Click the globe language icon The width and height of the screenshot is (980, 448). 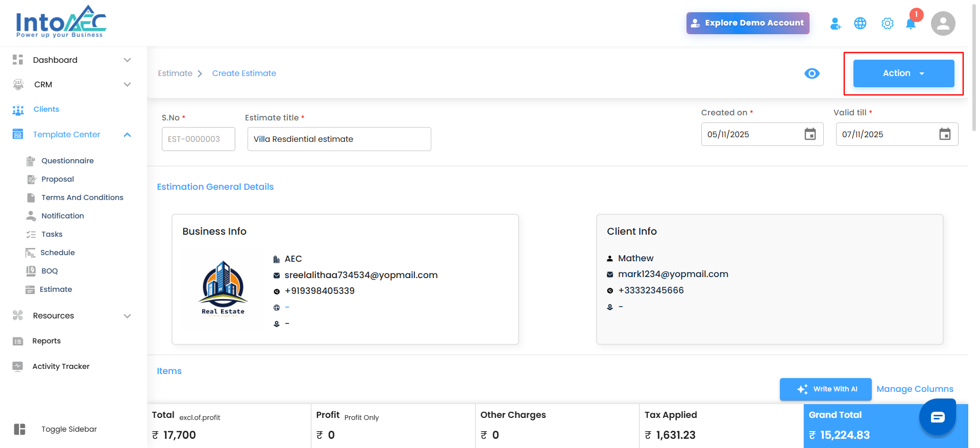point(860,23)
